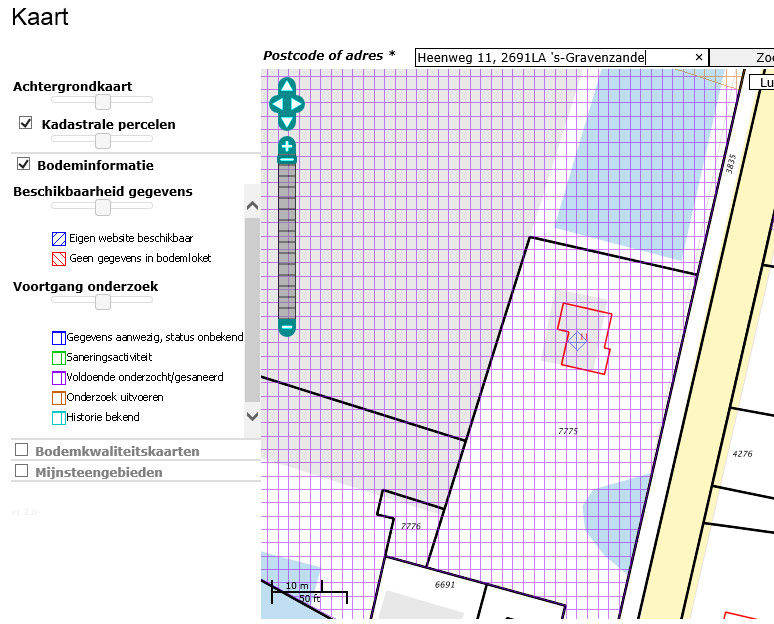Click the Voldoende onderzocht/gesaneerd legend icon
This screenshot has height=624, width=774.
tap(59, 378)
